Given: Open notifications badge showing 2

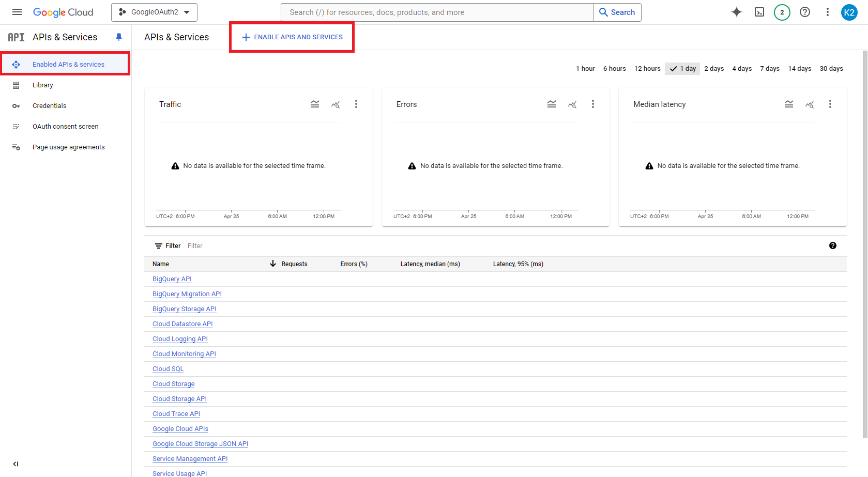Looking at the screenshot, I should point(782,12).
